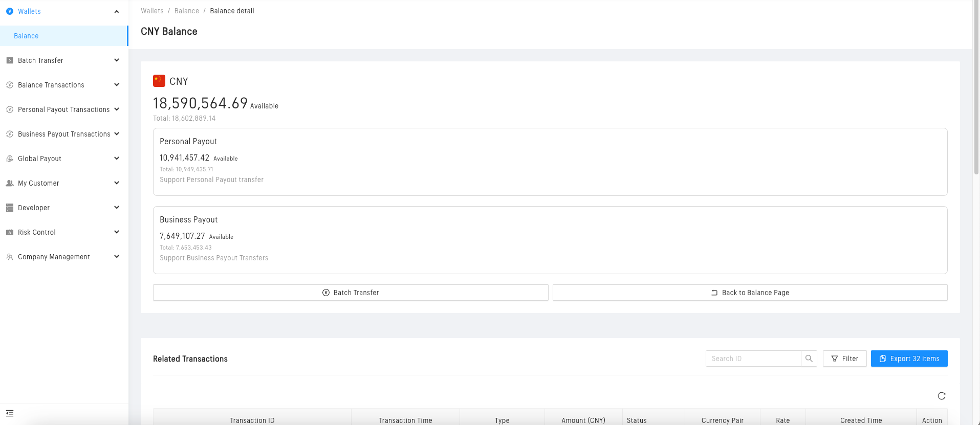This screenshot has width=980, height=425.
Task: Expand the Global Payout chevron
Action: [x=117, y=159]
